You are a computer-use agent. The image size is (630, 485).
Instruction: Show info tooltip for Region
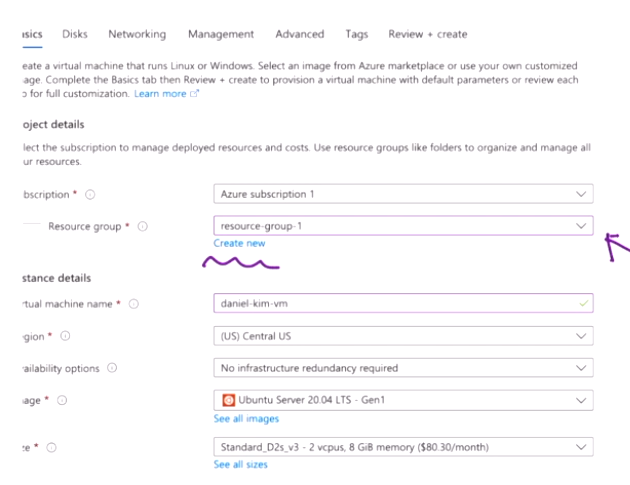(65, 336)
